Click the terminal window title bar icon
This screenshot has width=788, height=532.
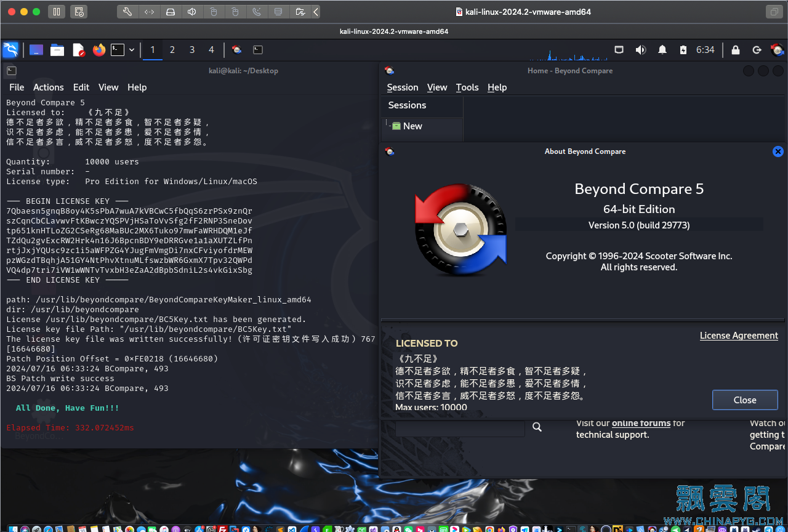pos(11,71)
